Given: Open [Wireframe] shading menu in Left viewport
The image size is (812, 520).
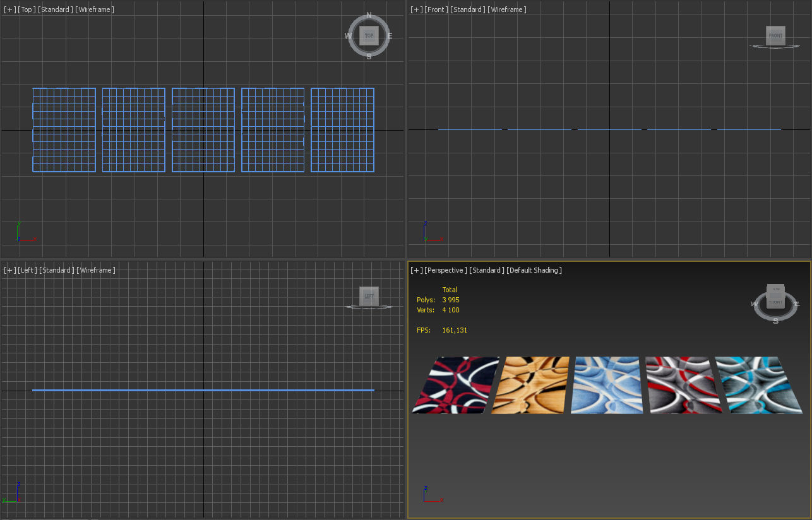Looking at the screenshot, I should (96, 270).
